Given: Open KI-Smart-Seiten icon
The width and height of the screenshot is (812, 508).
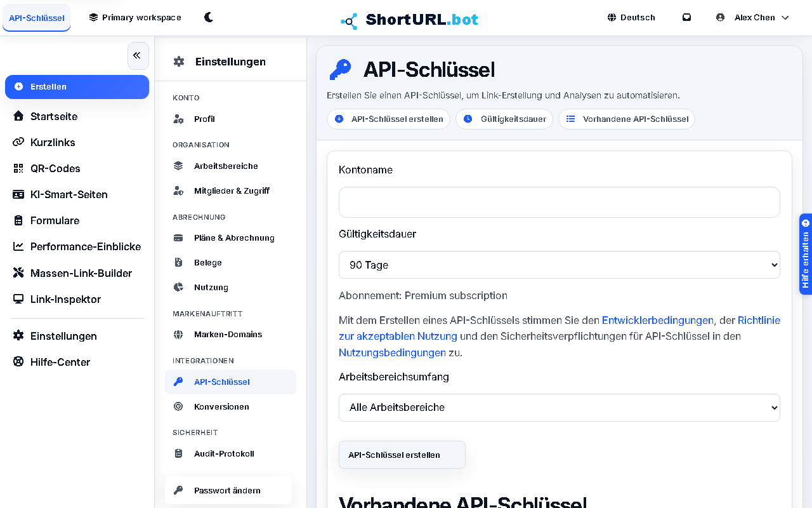Looking at the screenshot, I should [18, 194].
